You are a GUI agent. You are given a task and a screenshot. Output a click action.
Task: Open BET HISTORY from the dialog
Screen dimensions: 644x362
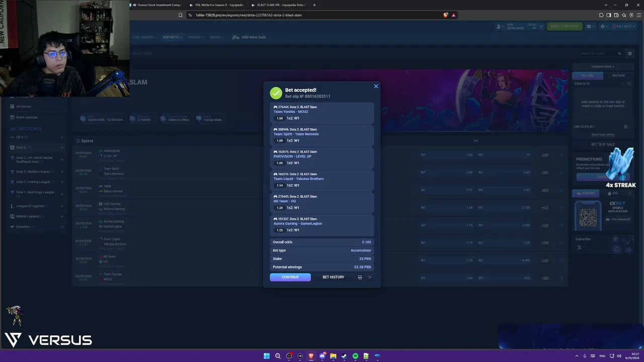tap(333, 277)
